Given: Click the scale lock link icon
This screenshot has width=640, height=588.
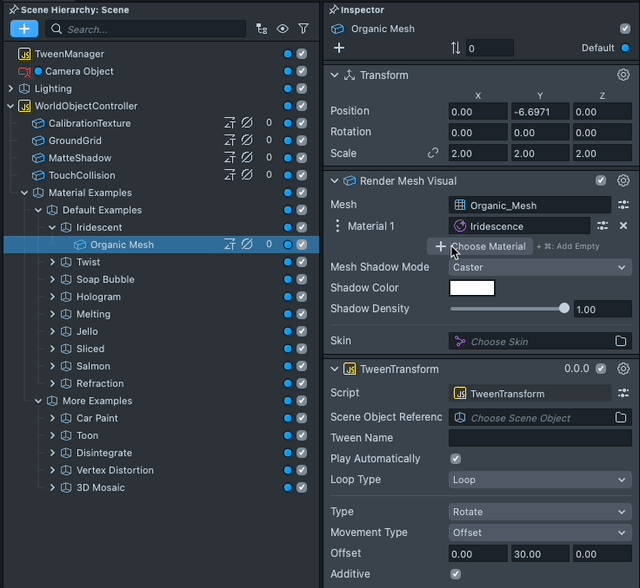Looking at the screenshot, I should [x=433, y=154].
